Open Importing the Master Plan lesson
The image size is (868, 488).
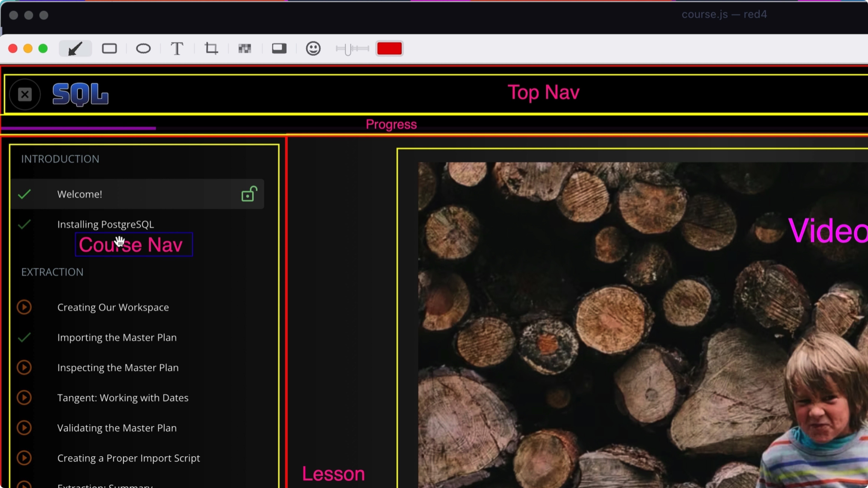[x=117, y=338]
